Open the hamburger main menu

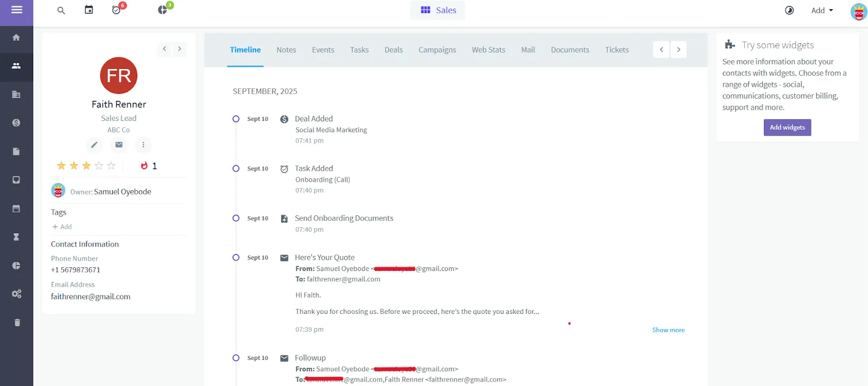coord(16,10)
